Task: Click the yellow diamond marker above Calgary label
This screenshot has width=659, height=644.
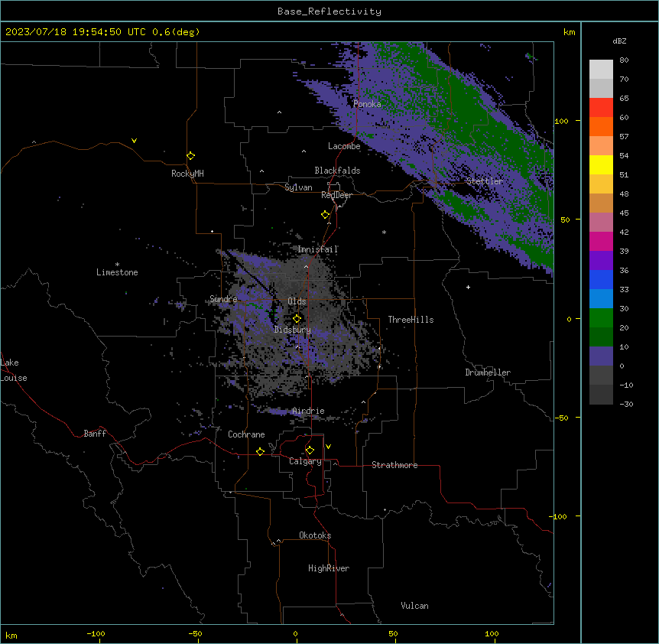Action: (310, 450)
